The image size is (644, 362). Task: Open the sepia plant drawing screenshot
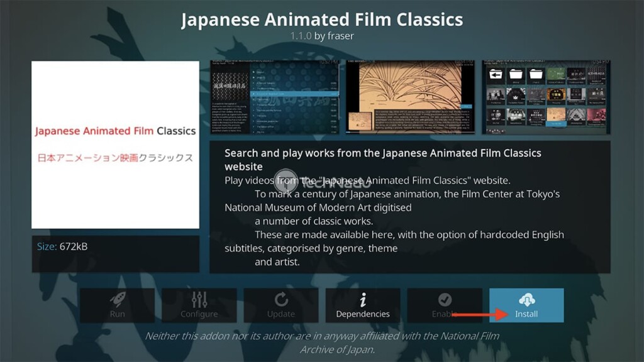pyautogui.click(x=410, y=97)
